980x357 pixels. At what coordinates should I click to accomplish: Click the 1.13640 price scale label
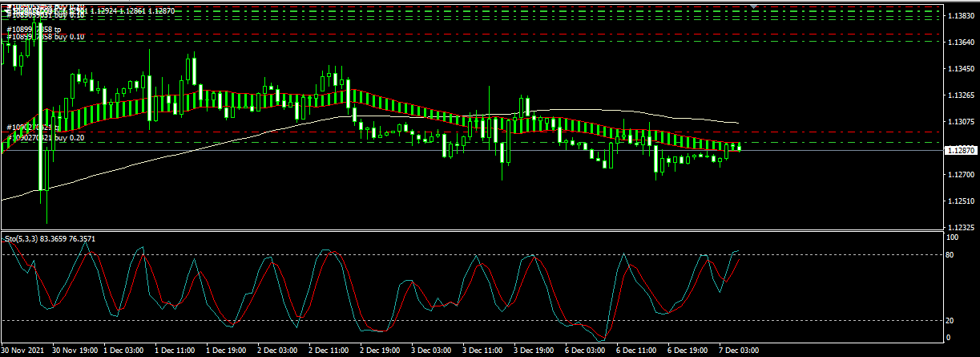point(961,42)
